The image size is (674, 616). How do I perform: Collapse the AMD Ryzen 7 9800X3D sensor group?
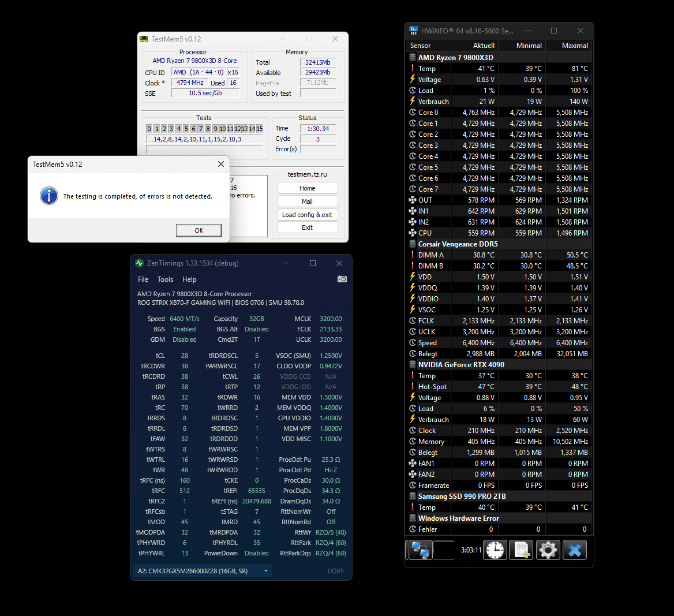pos(413,57)
